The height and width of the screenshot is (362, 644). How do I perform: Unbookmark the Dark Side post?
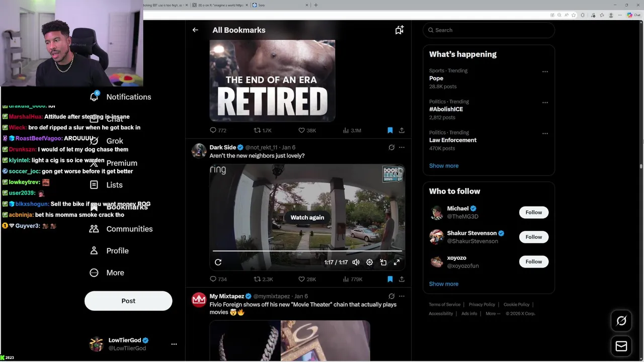[390, 279]
